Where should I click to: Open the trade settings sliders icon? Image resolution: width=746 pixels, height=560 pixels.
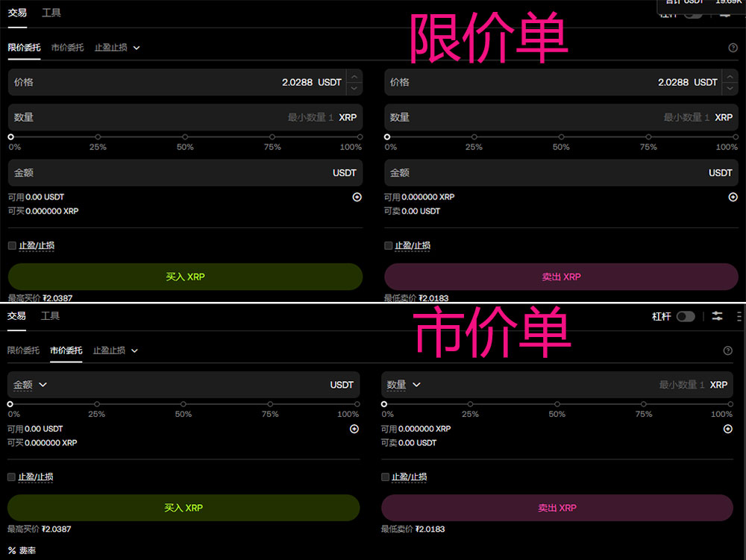[x=717, y=316]
